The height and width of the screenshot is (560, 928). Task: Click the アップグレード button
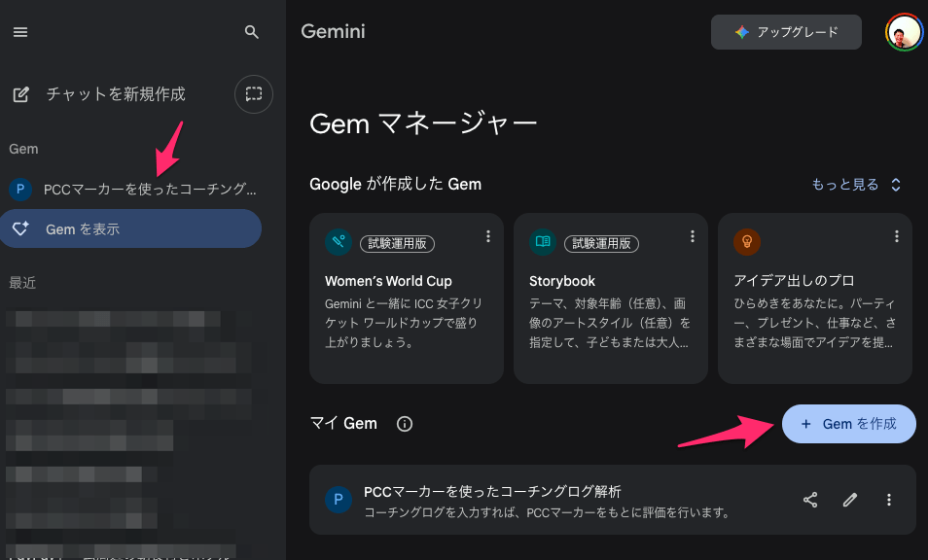pos(786,32)
